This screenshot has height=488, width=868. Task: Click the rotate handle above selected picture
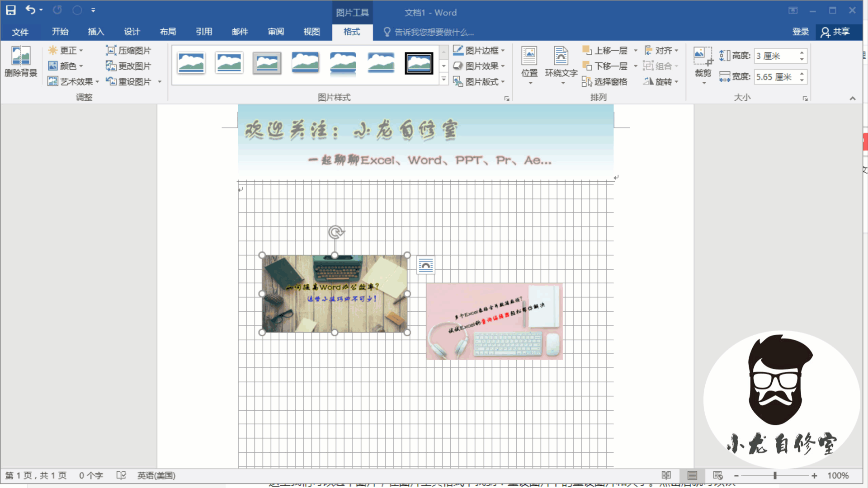[x=335, y=232]
